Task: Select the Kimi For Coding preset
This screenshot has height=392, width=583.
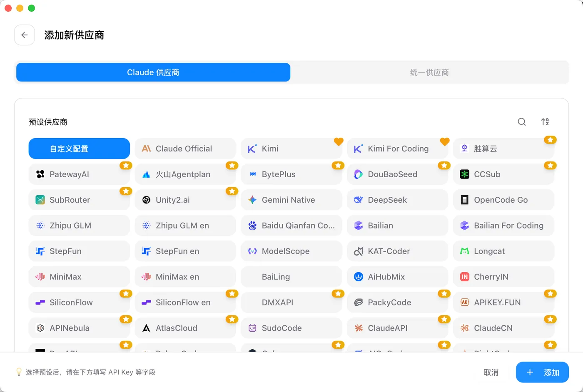Action: [398, 149]
